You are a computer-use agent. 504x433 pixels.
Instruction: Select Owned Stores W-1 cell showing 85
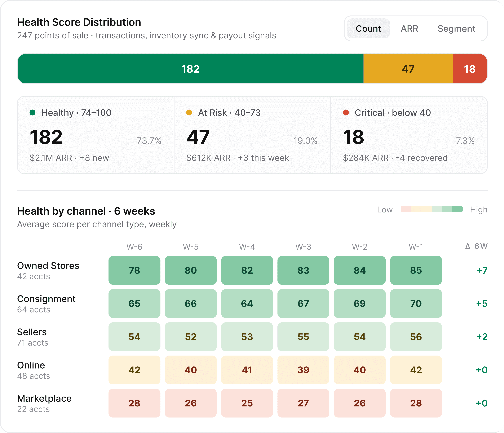[x=416, y=270]
